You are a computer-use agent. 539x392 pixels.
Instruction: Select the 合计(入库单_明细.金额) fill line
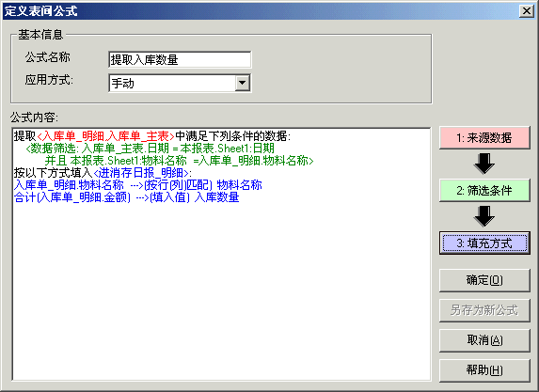(x=126, y=197)
